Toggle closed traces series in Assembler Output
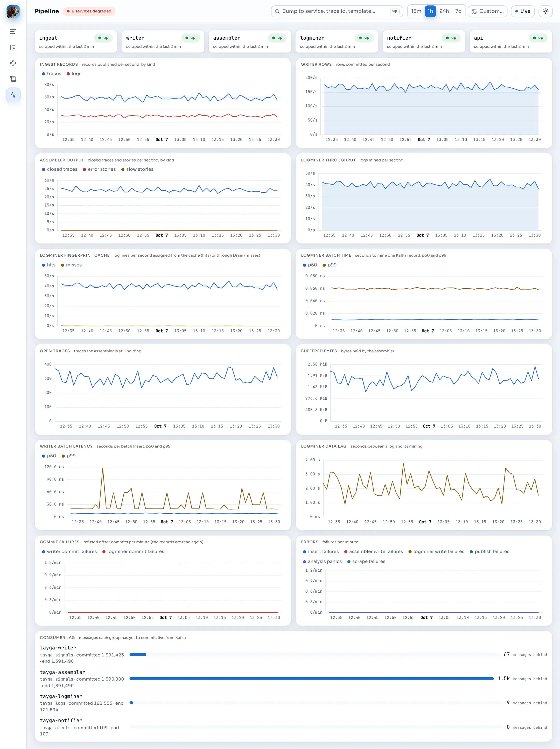This screenshot has width=560, height=749. (x=60, y=169)
